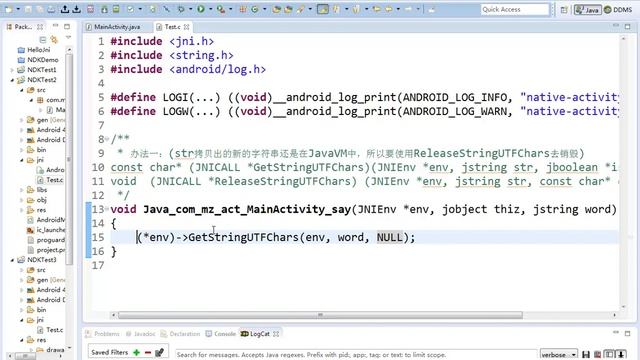The height and width of the screenshot is (360, 640).
Task: Select HelloJni project in Package Explorer
Action: [x=34, y=50]
